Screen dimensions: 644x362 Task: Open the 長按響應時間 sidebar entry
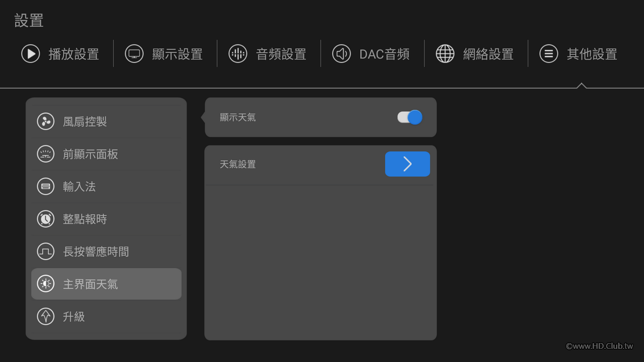point(106,252)
